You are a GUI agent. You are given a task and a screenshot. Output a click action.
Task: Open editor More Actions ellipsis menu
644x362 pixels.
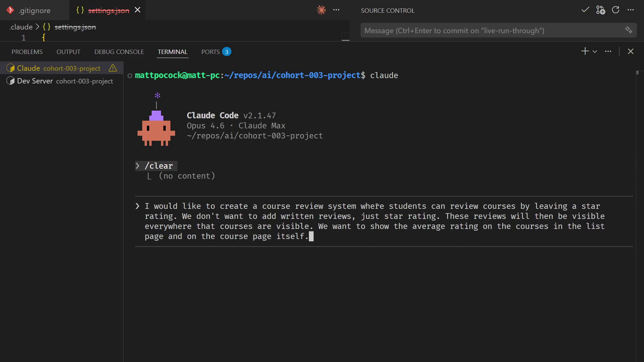click(x=336, y=10)
